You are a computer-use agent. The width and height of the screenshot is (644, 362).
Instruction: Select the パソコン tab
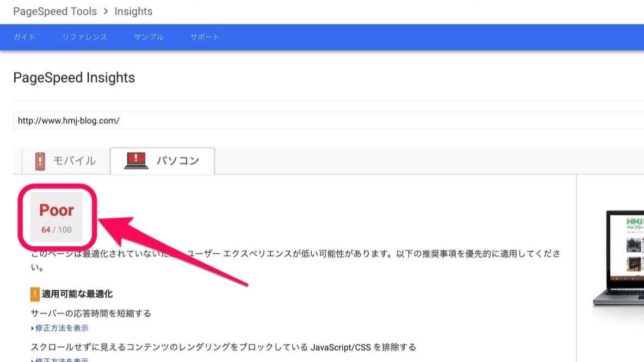point(162,161)
